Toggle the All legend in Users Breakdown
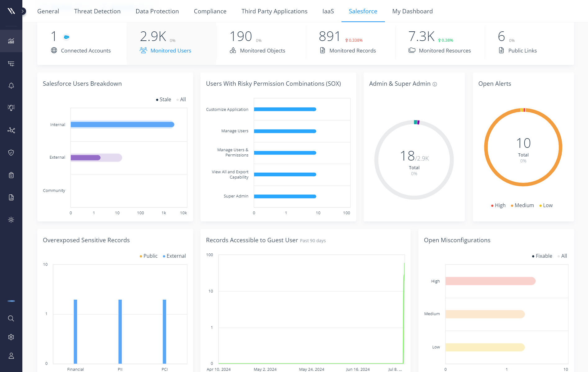 [x=181, y=99]
